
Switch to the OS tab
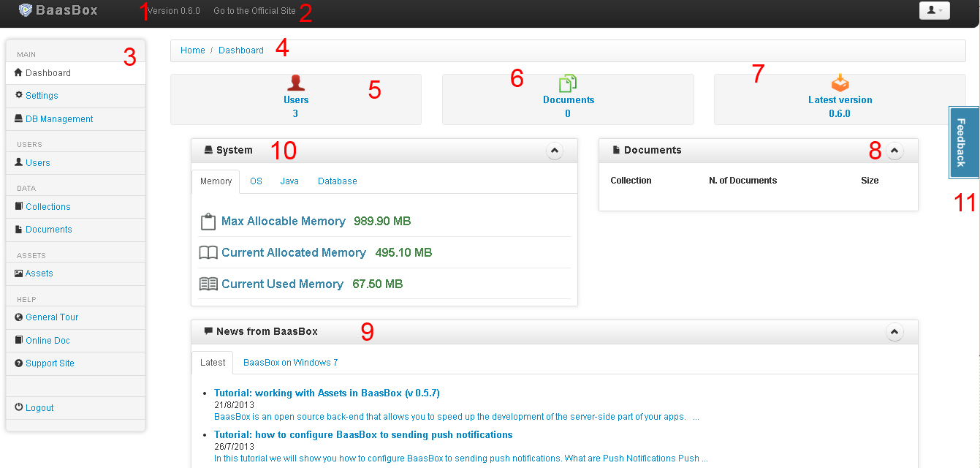[256, 181]
